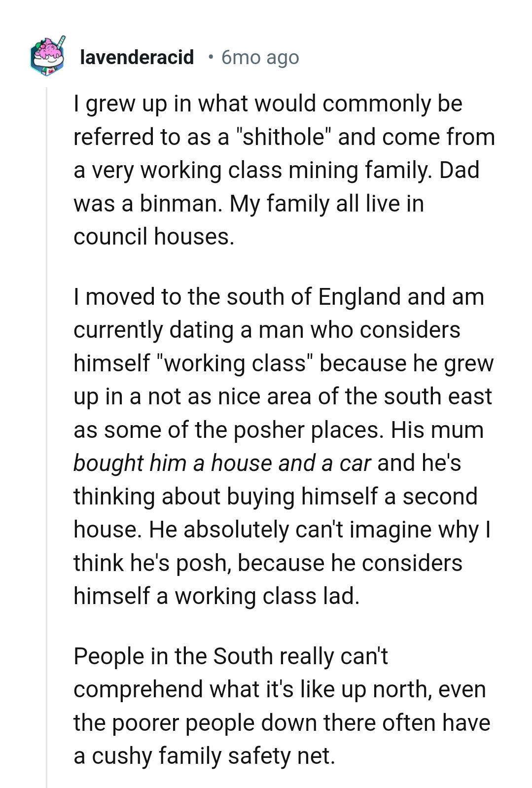Screen dimensions: 532x788
Task: Click the line starting "I moved to the south"
Action: click(279, 297)
